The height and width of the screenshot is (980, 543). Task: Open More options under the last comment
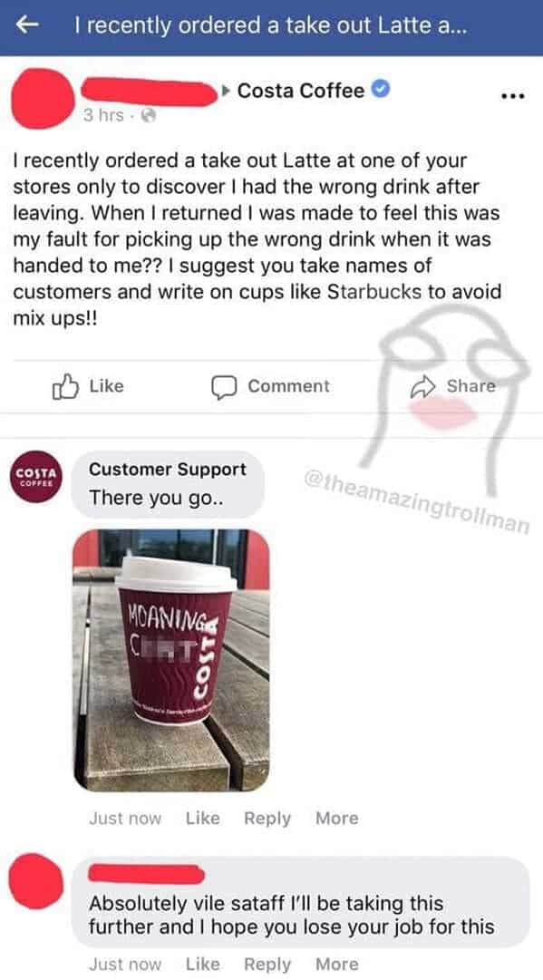[337, 965]
